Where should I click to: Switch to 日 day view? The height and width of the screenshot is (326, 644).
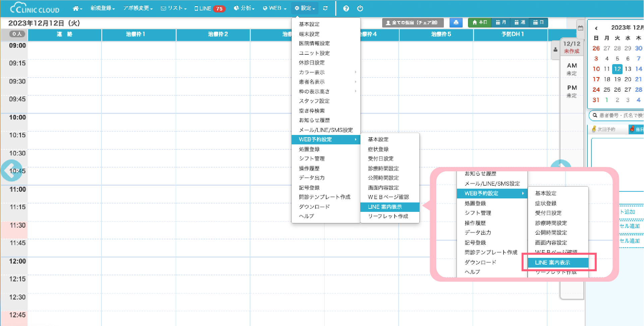coord(538,22)
